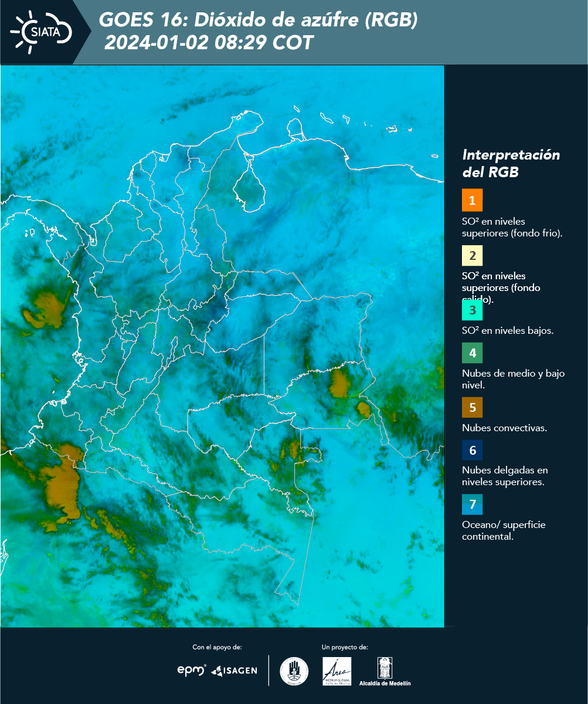Click the "Interpretación del RGB" legend heading
Image resolution: width=588 pixels, height=704 pixels.
click(511, 164)
